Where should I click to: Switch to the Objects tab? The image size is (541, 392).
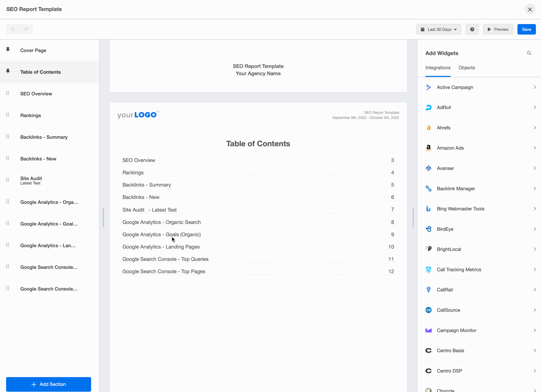tap(466, 68)
